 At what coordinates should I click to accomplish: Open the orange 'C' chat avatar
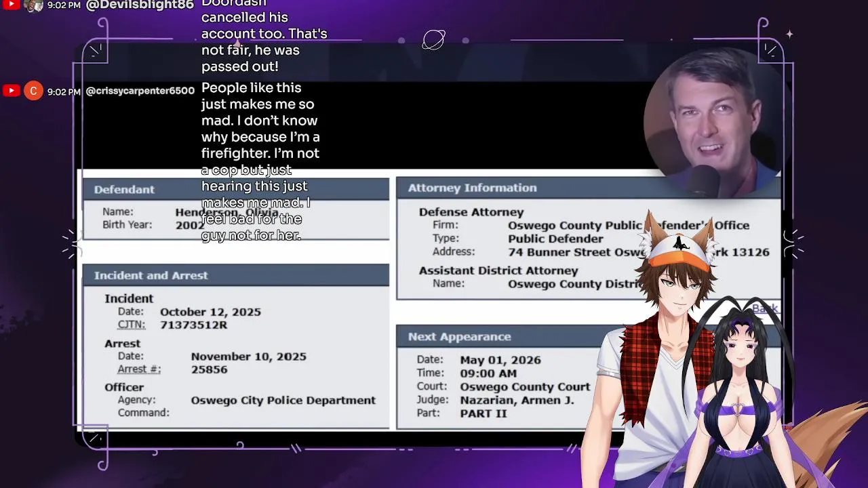(33, 91)
